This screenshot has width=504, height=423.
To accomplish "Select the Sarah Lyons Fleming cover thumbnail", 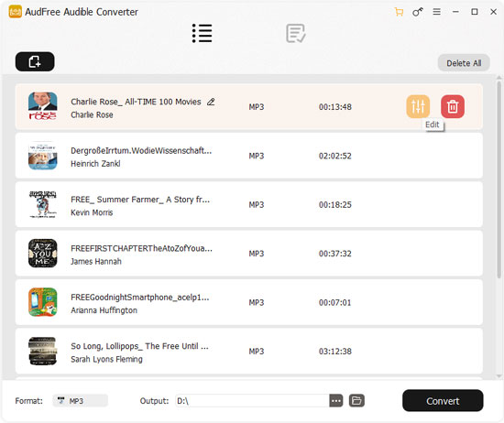I will [43, 351].
